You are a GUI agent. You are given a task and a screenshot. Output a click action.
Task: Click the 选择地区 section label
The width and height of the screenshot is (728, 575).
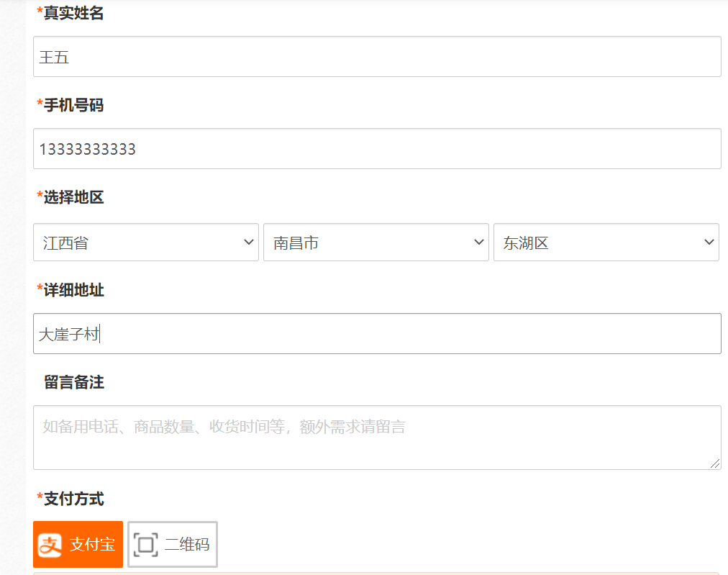coord(73,197)
